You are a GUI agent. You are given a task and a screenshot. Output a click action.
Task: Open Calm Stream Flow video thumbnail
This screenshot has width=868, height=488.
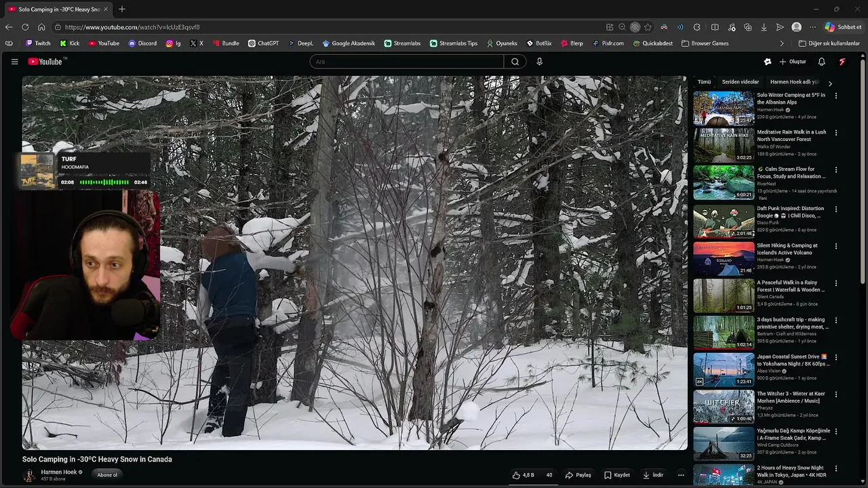click(x=724, y=182)
